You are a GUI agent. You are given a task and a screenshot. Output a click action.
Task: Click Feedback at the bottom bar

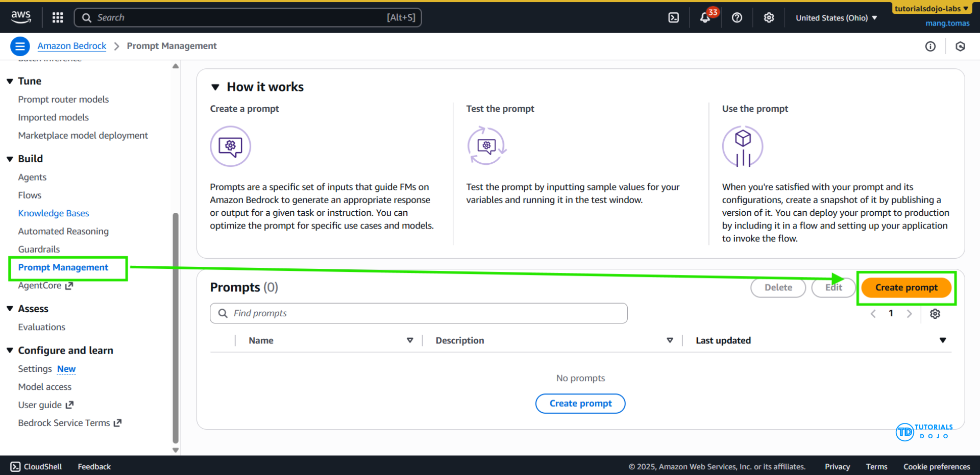[94, 466]
